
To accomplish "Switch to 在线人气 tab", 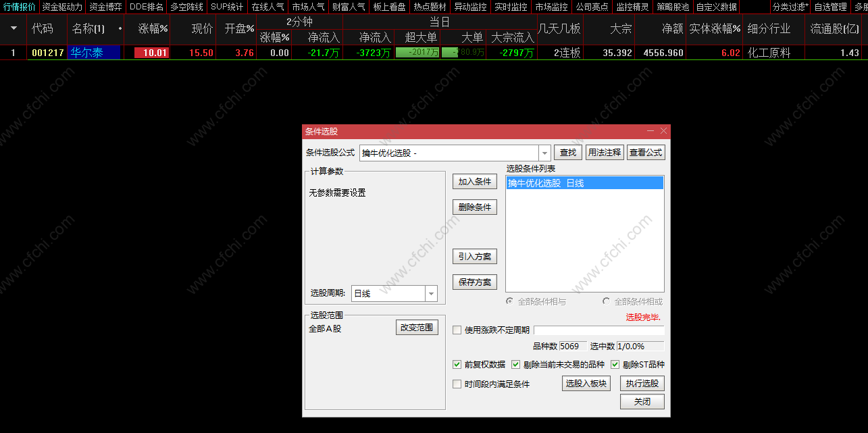I will (268, 7).
